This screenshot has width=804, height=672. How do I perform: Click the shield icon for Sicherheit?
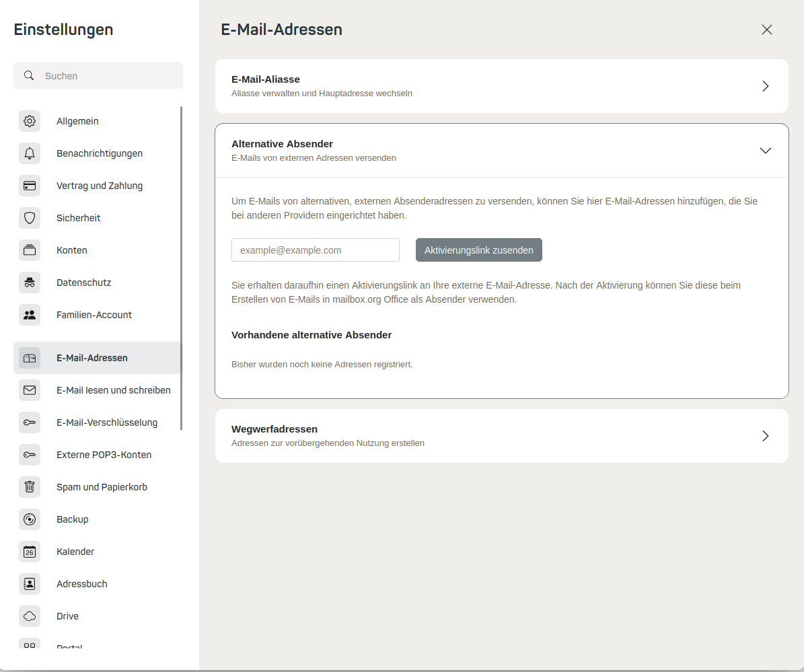click(x=30, y=218)
